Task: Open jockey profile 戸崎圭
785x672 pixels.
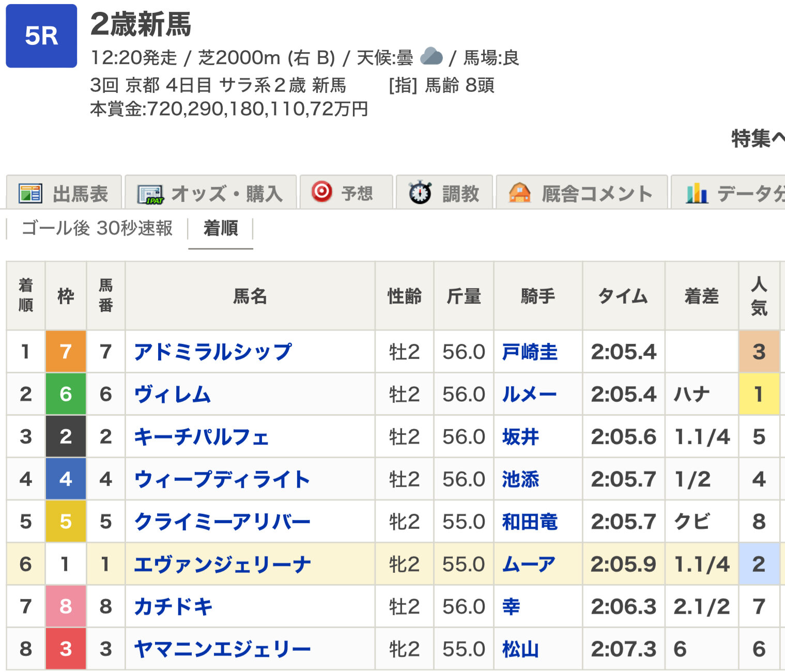Action: 530,352
